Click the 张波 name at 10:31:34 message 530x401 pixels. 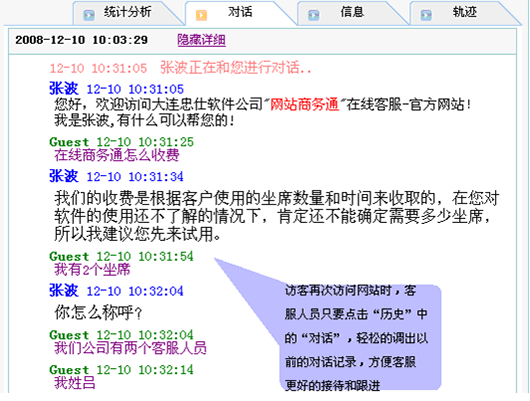[x=64, y=176]
